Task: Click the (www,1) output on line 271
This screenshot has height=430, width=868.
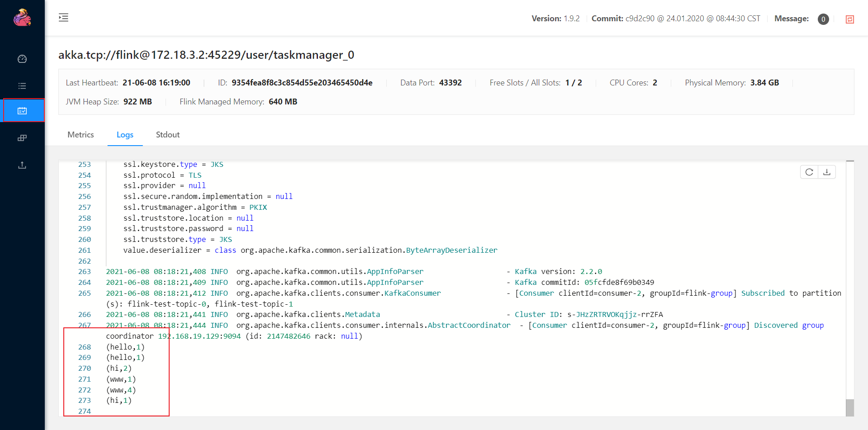Action: 121,379
